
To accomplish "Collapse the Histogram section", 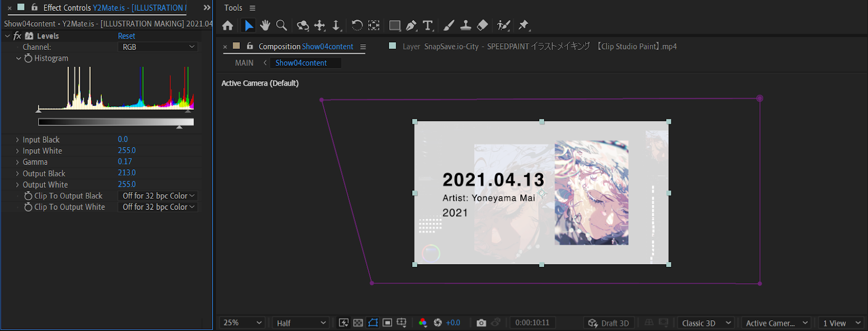I will pos(18,58).
